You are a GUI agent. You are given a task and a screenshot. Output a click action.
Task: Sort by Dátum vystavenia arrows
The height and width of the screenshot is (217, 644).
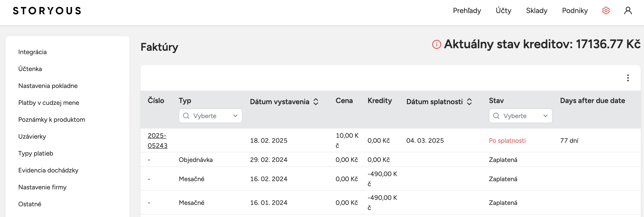[x=316, y=102]
